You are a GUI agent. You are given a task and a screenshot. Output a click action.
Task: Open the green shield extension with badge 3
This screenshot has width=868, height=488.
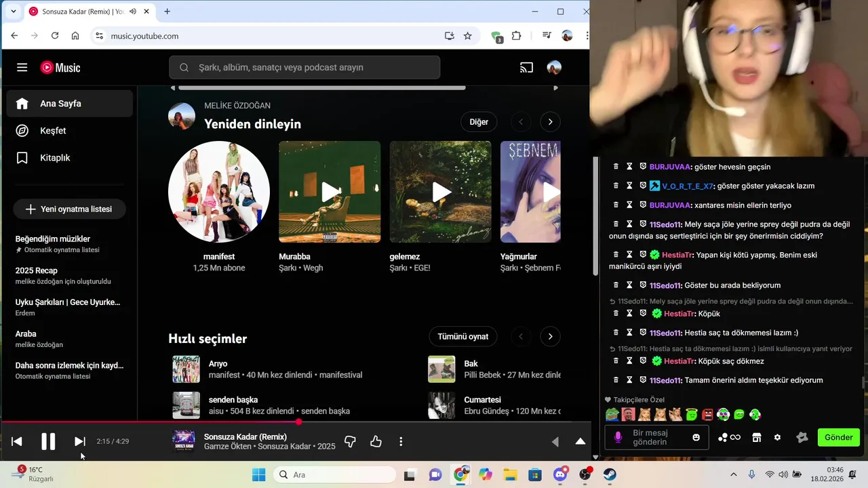[496, 37]
